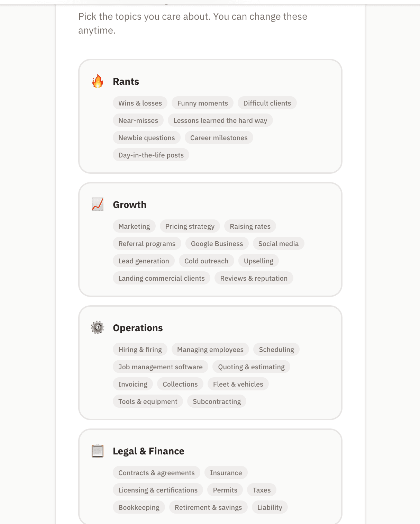This screenshot has width=420, height=524.
Task: Select the Pricing strategy chip
Action: 190,226
